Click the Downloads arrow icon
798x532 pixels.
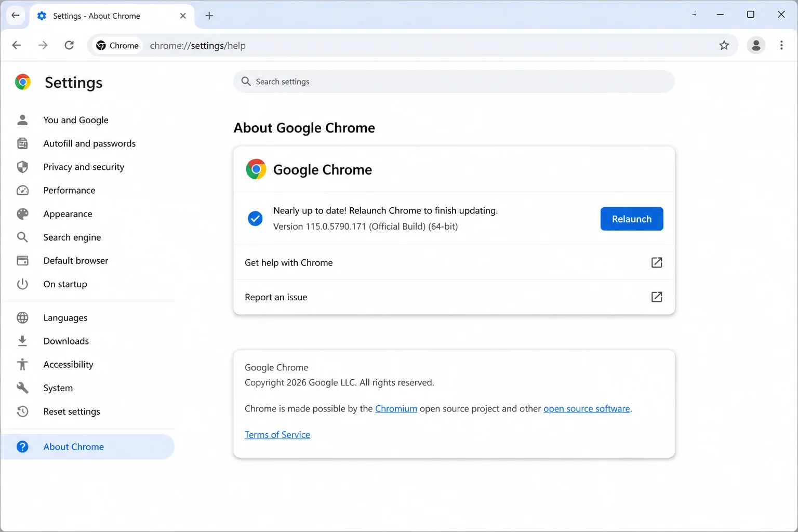[x=22, y=341]
